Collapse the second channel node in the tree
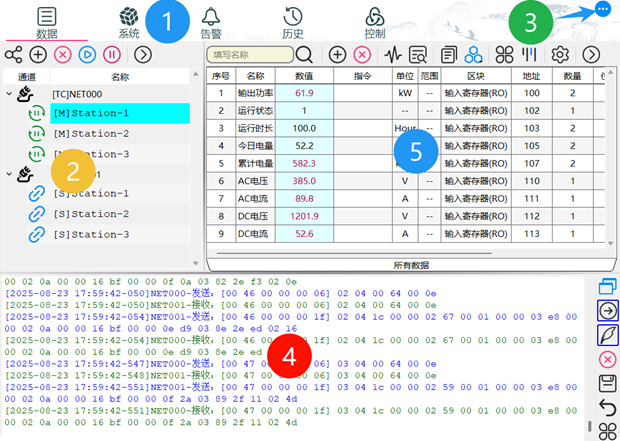The height and width of the screenshot is (441, 620). (x=9, y=174)
